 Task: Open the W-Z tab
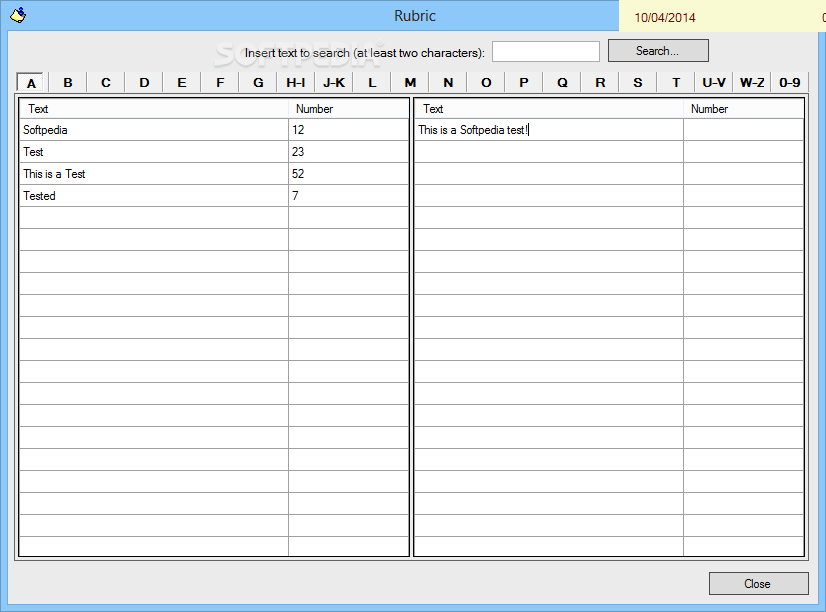[x=752, y=83]
